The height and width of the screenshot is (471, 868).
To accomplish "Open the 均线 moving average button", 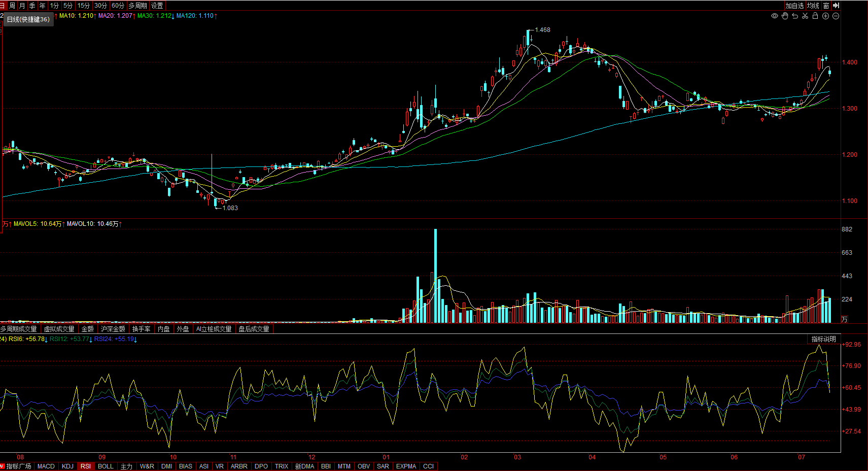I will (x=813, y=6).
